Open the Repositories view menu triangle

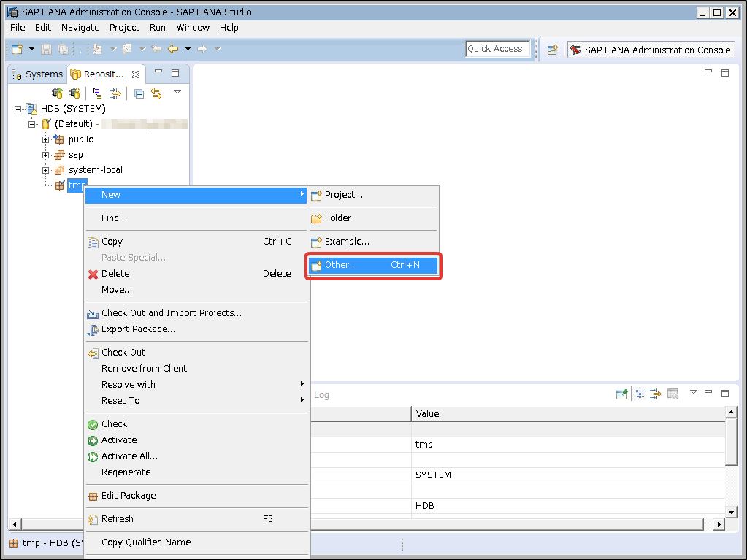tap(177, 91)
